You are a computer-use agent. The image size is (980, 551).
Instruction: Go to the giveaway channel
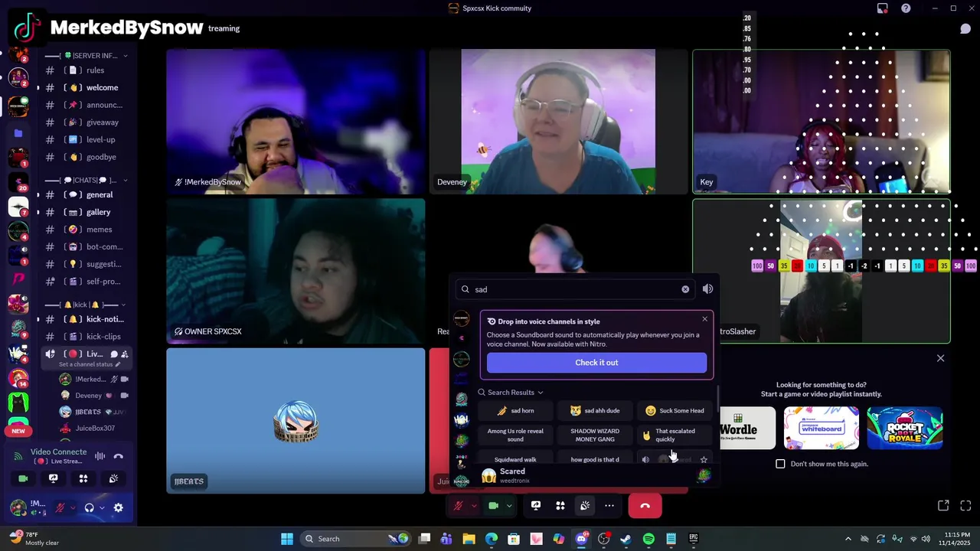click(x=86, y=122)
